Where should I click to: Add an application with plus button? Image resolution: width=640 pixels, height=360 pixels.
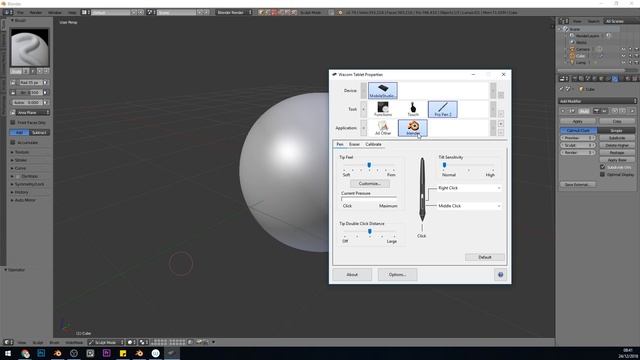pyautogui.click(x=501, y=124)
